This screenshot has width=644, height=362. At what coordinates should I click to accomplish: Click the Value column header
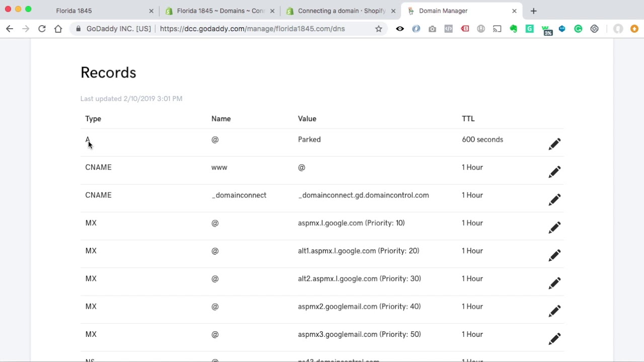click(307, 119)
